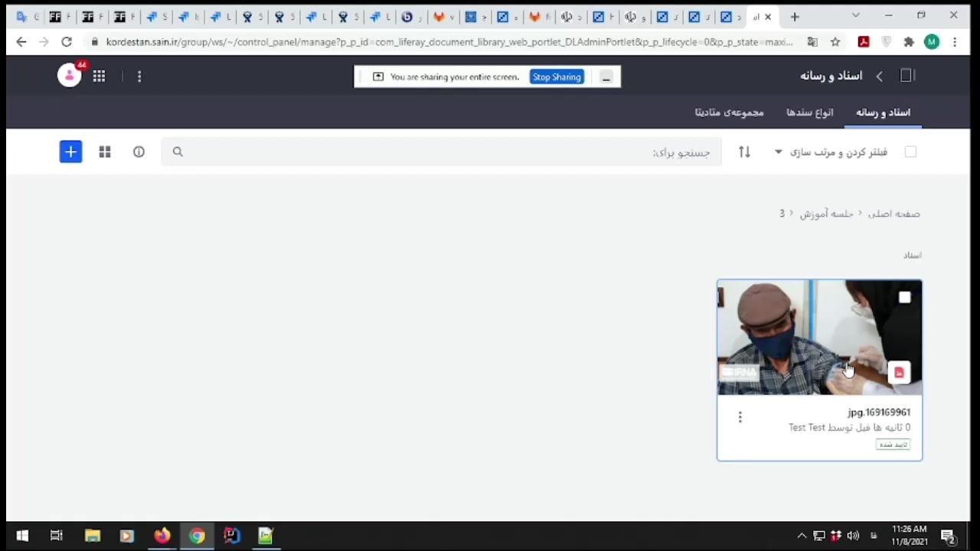Open the Windows Start menu
Viewport: 980px width, 551px height.
point(21,536)
